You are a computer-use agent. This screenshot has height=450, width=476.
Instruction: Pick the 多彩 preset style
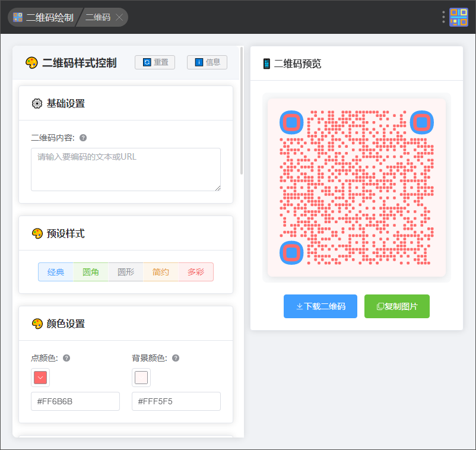(196, 272)
